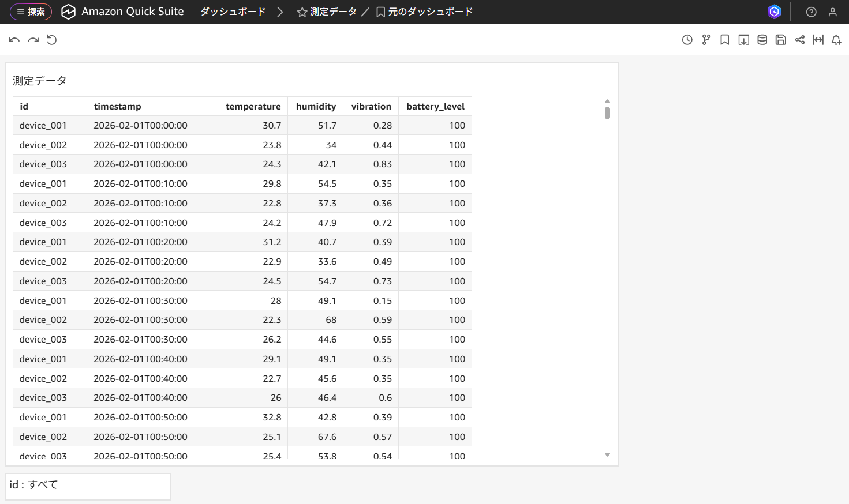Click the dataset database icon
The width and height of the screenshot is (849, 504).
point(762,40)
